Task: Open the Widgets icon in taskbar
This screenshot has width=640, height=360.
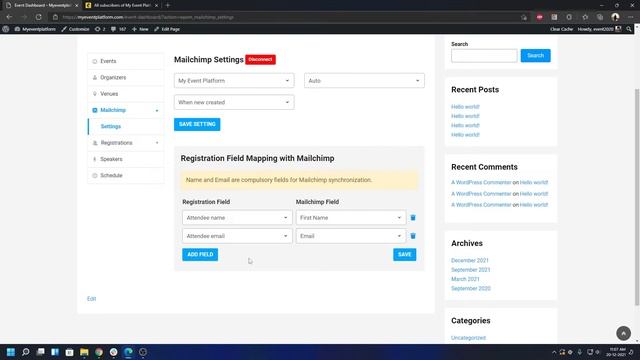Action: coord(55,352)
